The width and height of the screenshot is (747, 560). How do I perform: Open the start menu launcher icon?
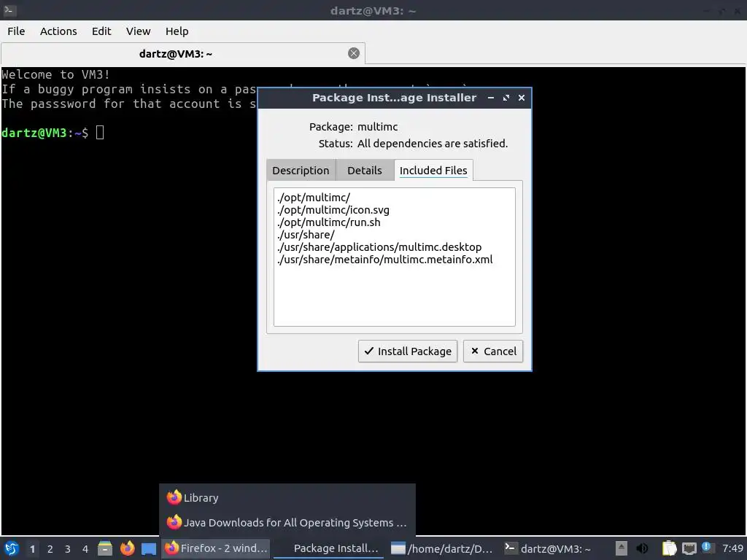[12, 548]
